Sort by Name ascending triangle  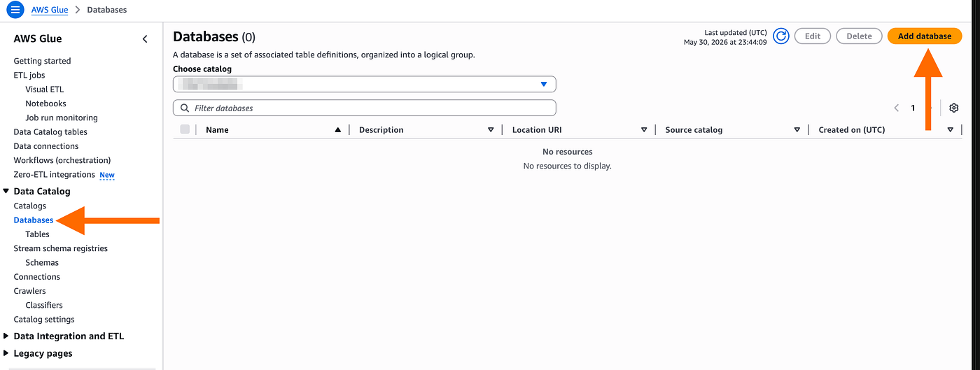click(x=338, y=130)
